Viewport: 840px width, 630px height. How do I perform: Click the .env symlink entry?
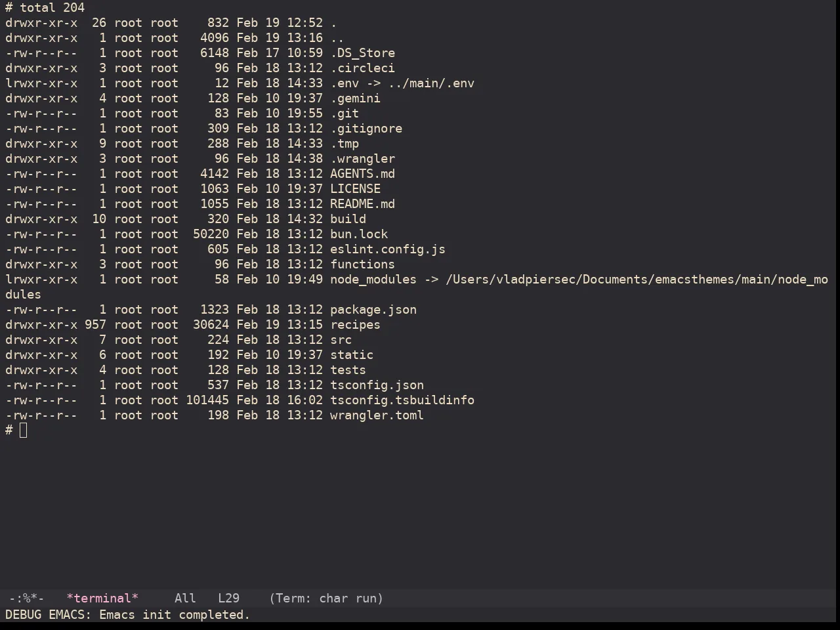[345, 83]
